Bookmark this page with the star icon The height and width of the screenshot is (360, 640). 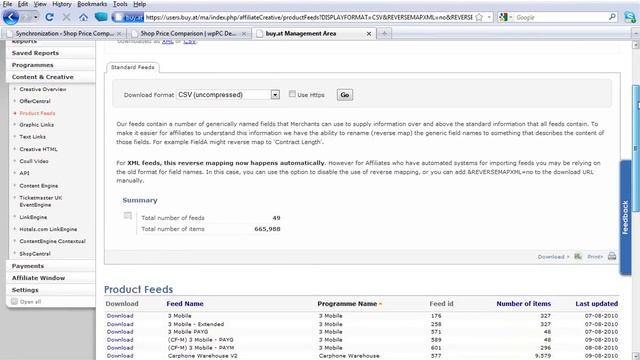479,17
